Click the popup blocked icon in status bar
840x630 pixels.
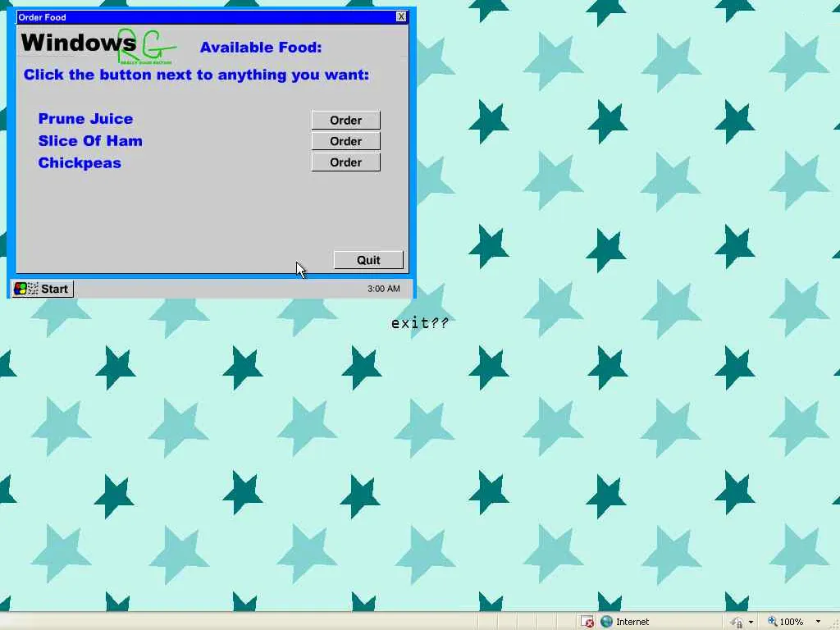587,622
